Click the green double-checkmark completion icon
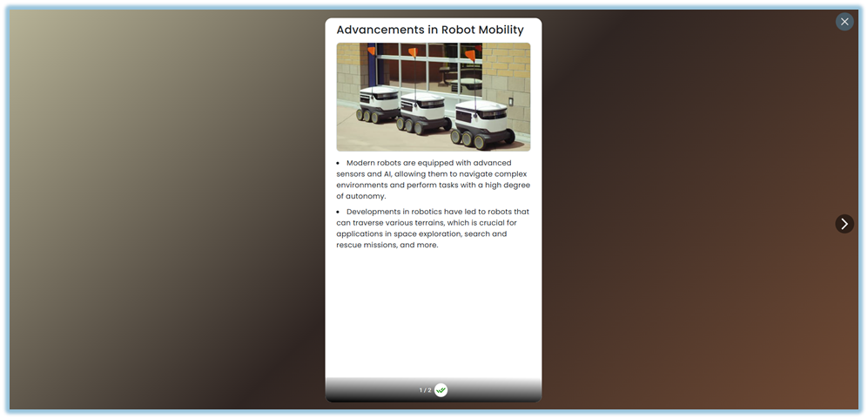Viewport: 868px width, 419px height. click(x=441, y=390)
